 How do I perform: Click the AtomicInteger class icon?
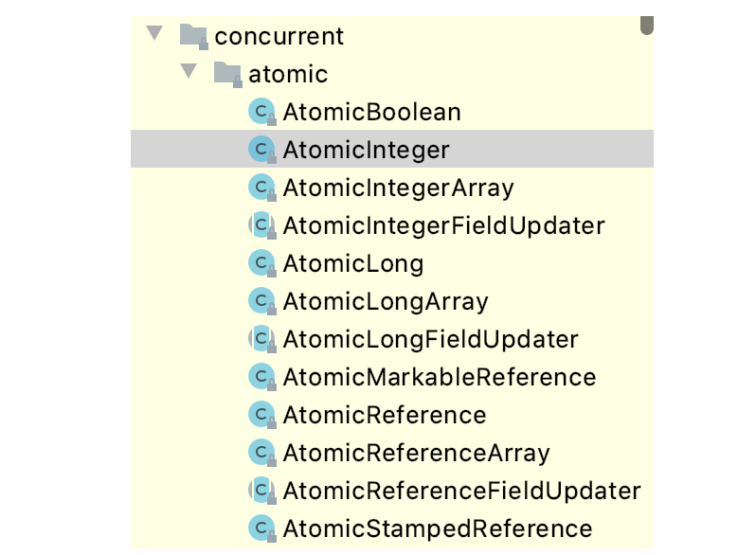[x=261, y=150]
